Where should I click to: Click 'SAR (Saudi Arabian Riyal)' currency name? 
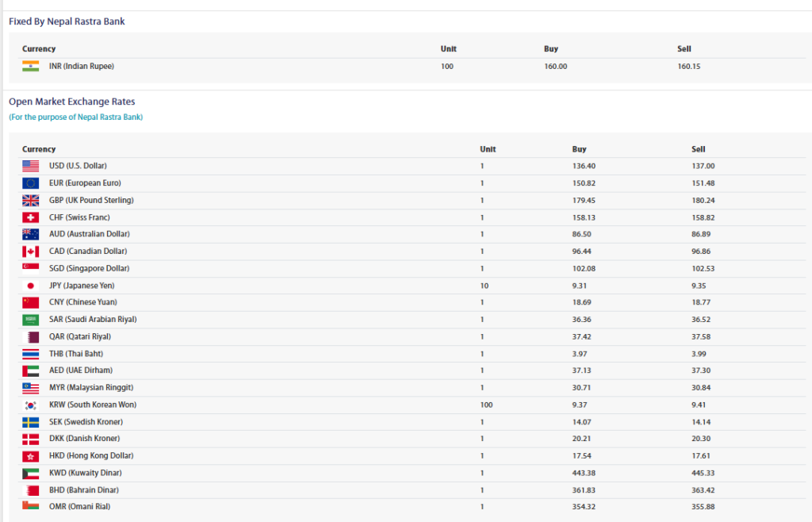(x=93, y=319)
